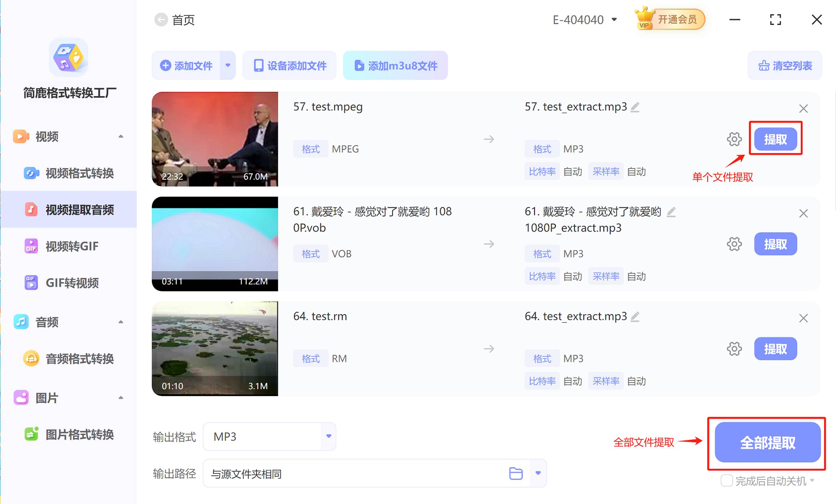Collapse the 音频 sidebar section
This screenshot has width=836, height=504.
pos(121,322)
